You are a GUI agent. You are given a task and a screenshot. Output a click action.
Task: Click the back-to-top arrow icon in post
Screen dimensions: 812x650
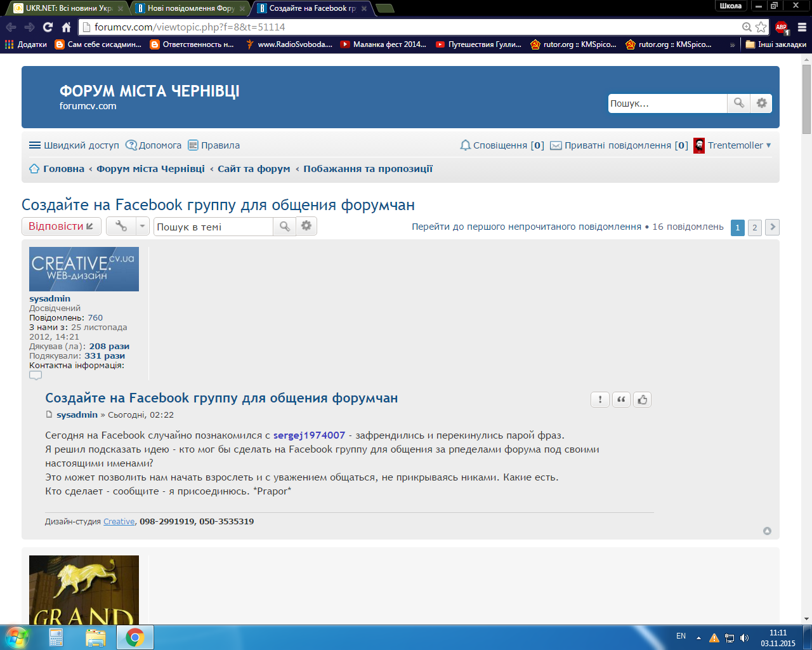tap(767, 531)
